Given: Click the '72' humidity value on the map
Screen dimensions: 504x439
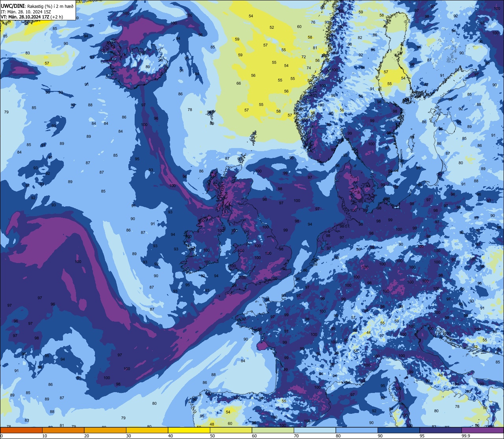Looking at the screenshot, I should coord(304,57).
